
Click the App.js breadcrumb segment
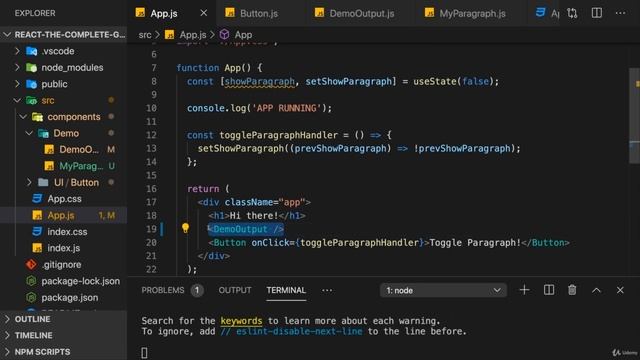click(x=193, y=35)
